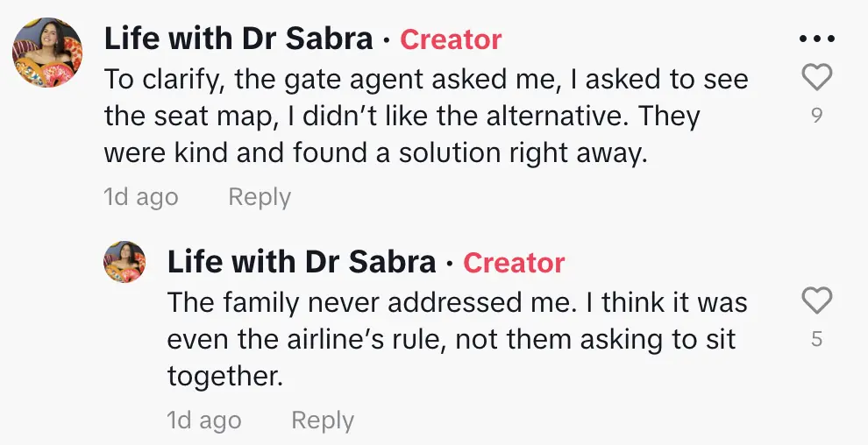The height and width of the screenshot is (445, 868).
Task: Click the line starting 'The family never addressed me'
Action: tap(457, 303)
